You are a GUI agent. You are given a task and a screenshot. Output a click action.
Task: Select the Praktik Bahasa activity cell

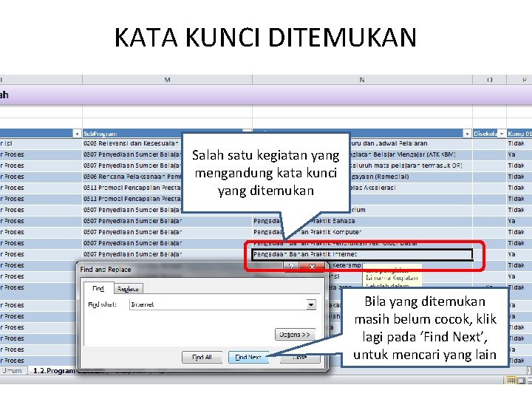coord(362,221)
